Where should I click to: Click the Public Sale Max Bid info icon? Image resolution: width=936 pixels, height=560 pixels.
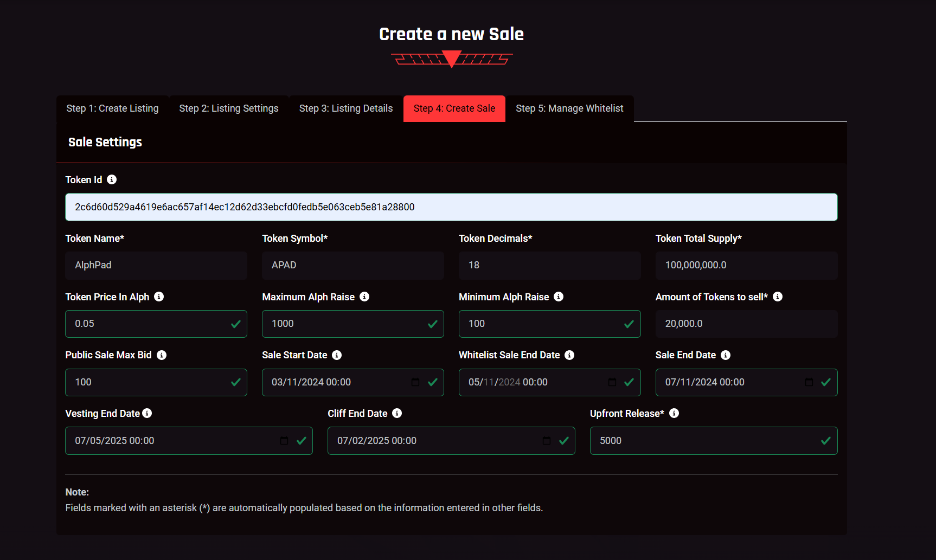(x=162, y=355)
